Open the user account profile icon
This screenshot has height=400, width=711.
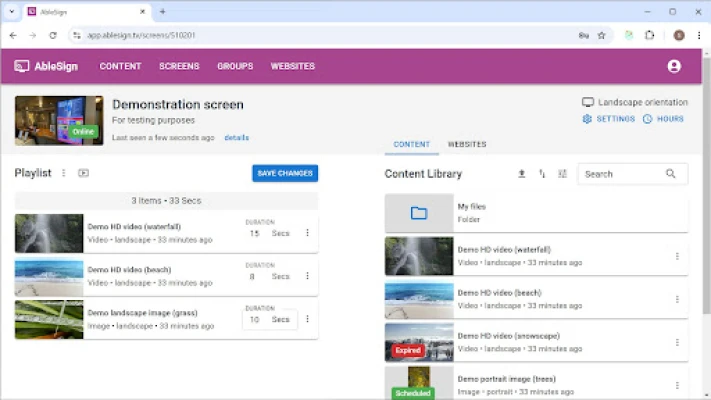tap(673, 66)
